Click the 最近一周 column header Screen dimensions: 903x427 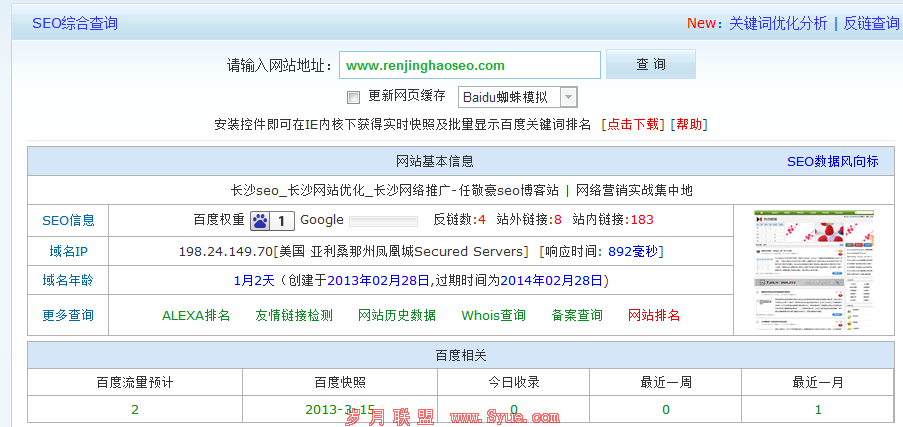[x=666, y=383]
